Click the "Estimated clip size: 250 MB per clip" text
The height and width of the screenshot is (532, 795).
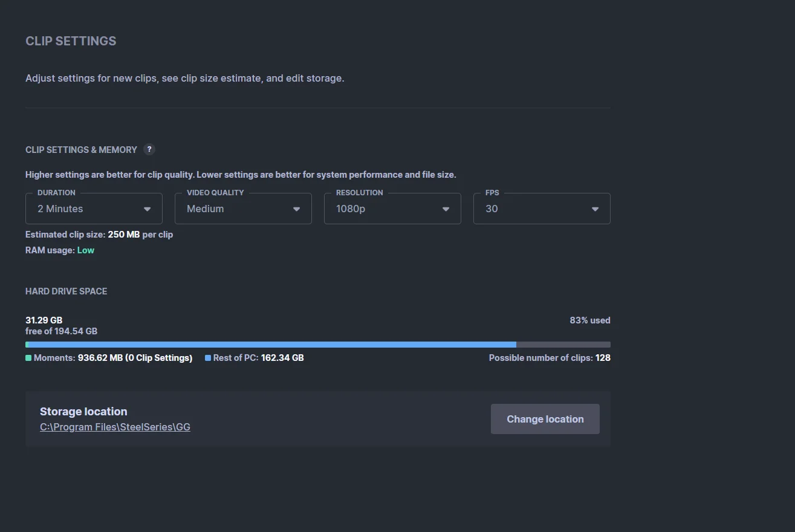point(99,235)
